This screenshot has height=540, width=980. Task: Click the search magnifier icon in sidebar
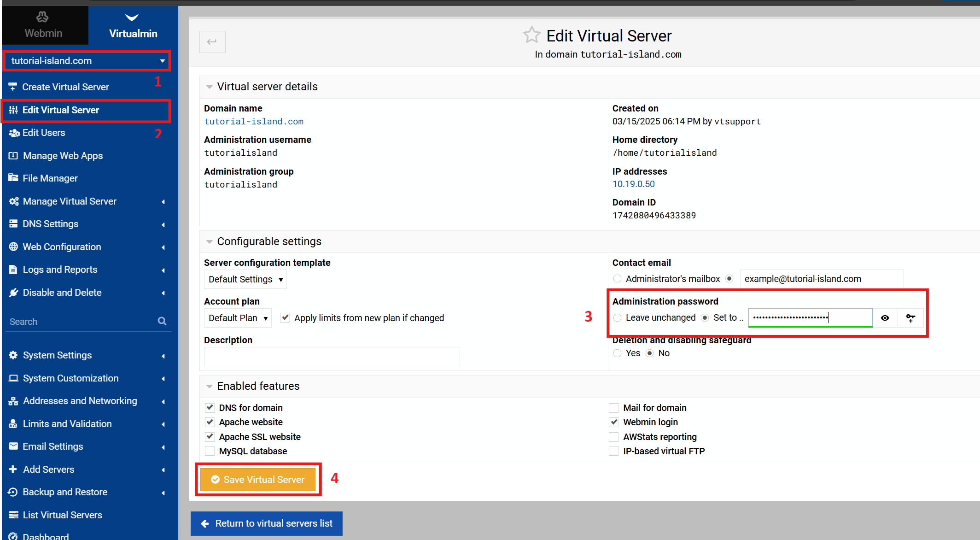click(162, 321)
